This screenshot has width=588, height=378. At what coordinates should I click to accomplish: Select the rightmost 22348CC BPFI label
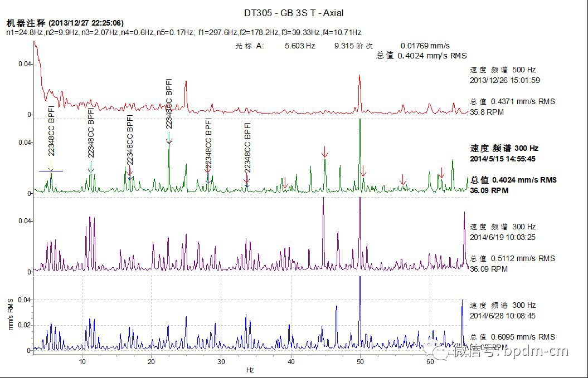tap(247, 147)
